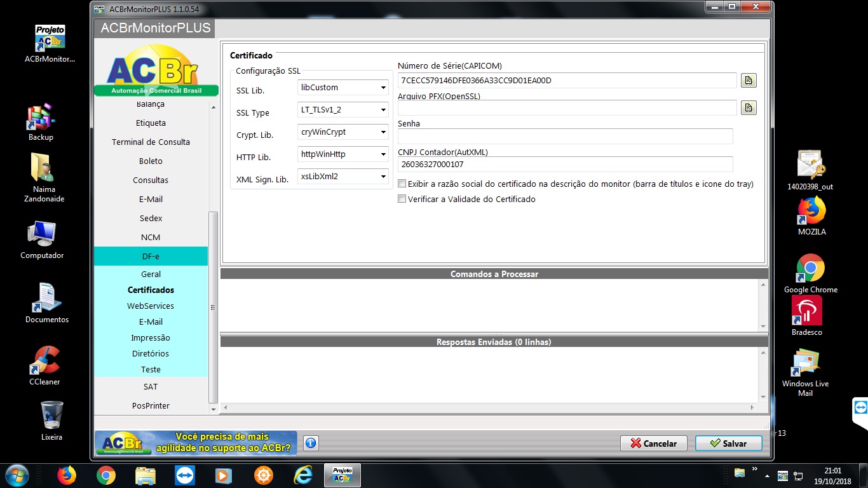Open Internet Explorer from taskbar
The height and width of the screenshot is (488, 868).
click(303, 475)
